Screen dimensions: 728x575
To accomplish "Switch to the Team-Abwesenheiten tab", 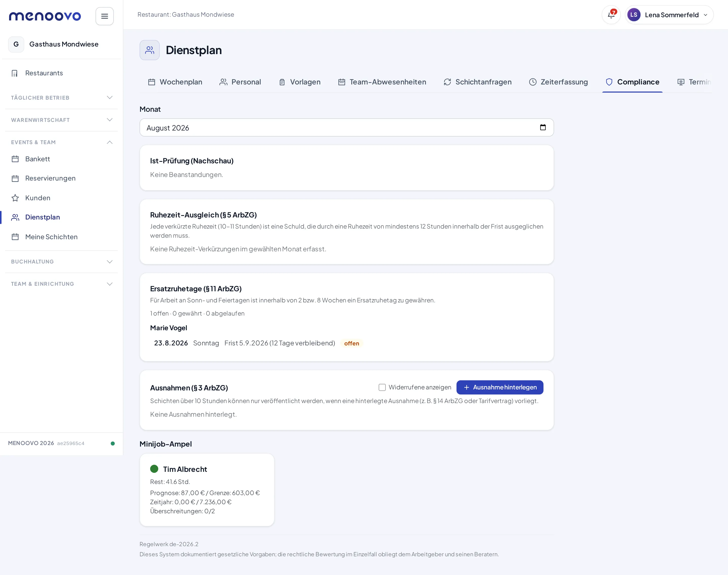I will click(382, 82).
